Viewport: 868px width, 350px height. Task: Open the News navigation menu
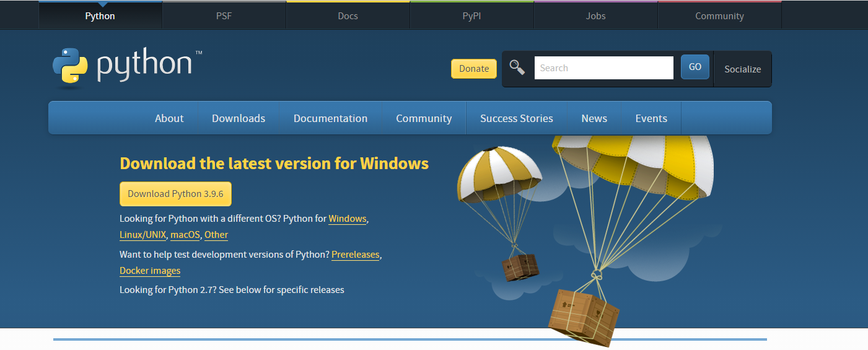594,118
